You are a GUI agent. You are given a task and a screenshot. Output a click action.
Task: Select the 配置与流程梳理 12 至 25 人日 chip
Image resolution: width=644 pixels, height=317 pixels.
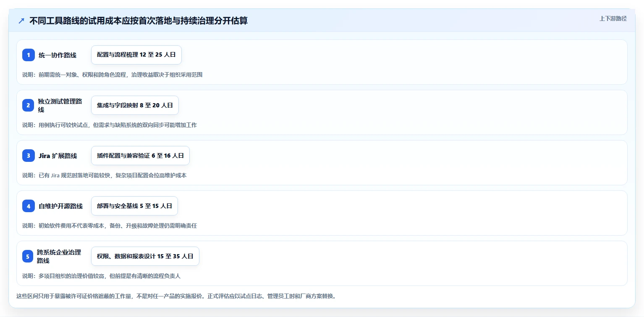[x=136, y=55]
